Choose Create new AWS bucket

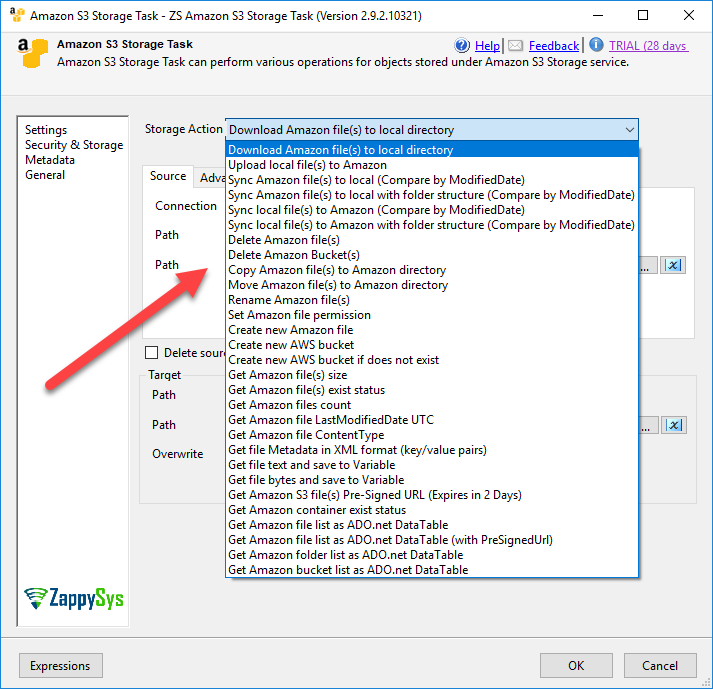pos(432,345)
